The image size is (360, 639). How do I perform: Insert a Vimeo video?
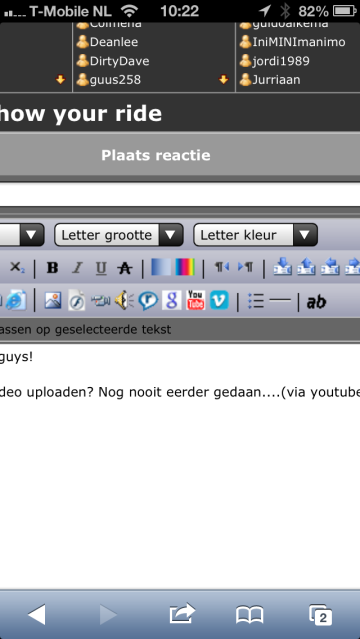click(219, 300)
